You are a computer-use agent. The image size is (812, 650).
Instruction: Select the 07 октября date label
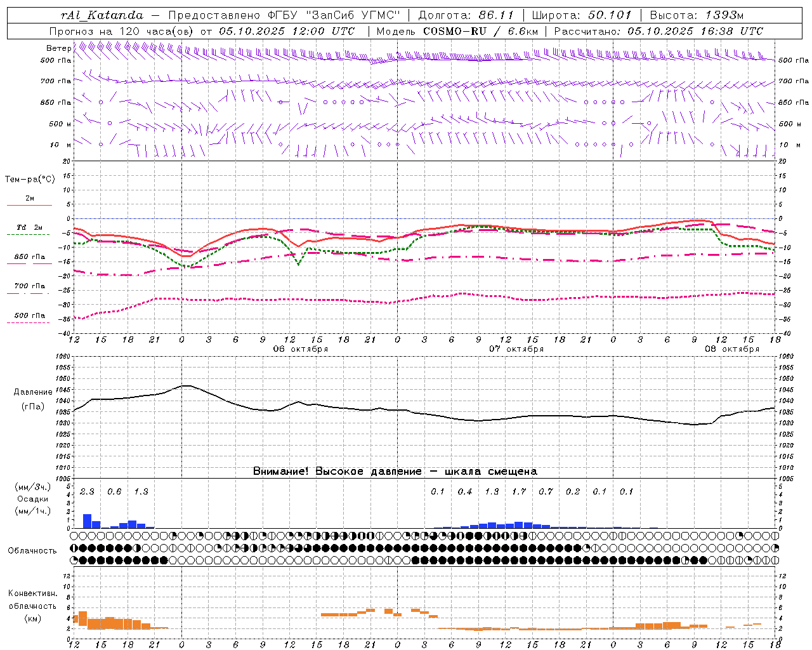[516, 349]
